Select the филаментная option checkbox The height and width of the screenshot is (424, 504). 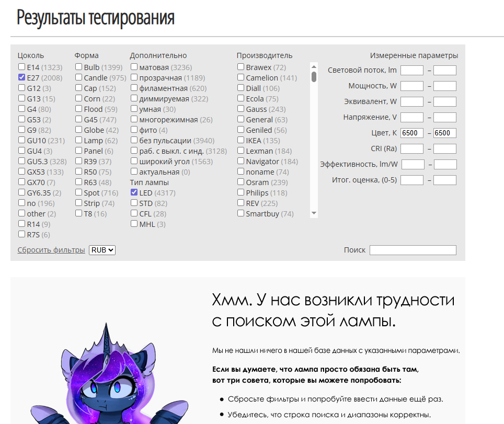pos(134,88)
